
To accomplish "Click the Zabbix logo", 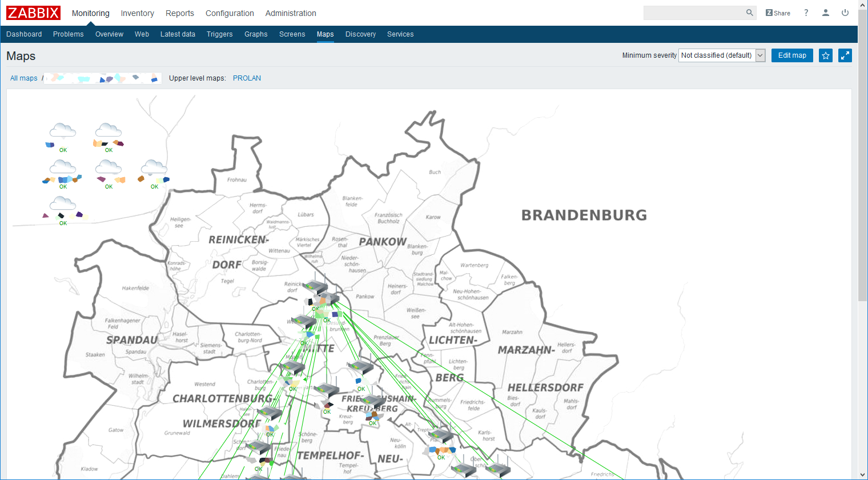I will click(33, 13).
